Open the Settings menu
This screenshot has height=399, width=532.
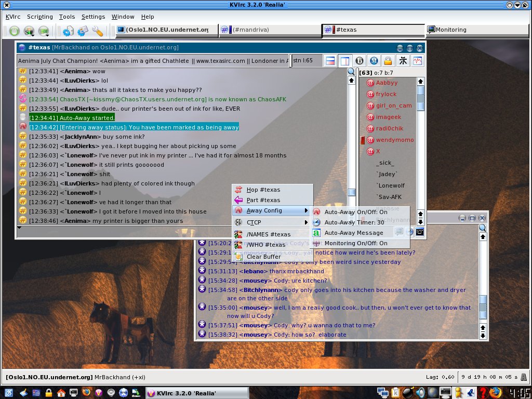(93, 17)
